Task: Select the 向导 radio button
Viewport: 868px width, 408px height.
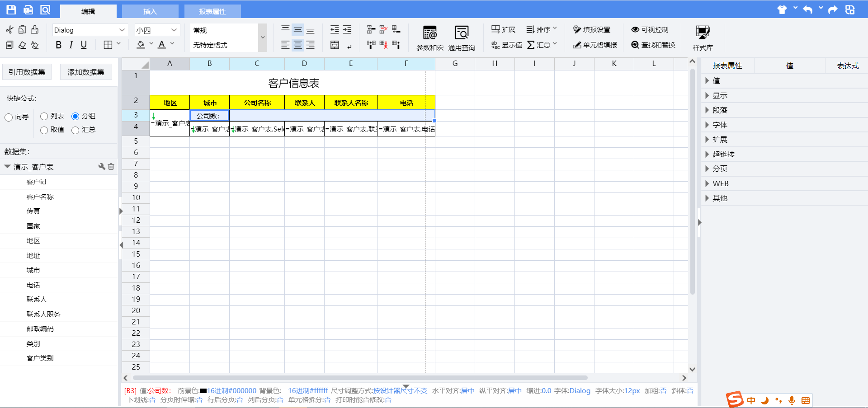Action: (9, 117)
